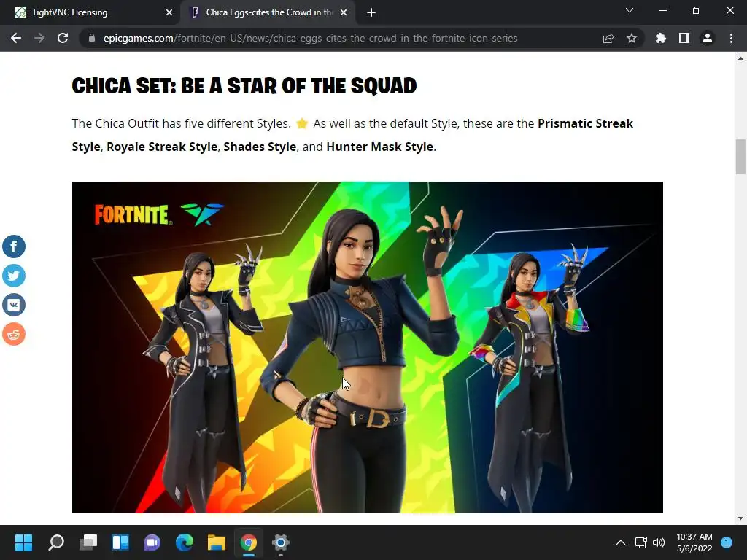Click the page vertical scrollbar thumb
The height and width of the screenshot is (560, 747).
[740, 157]
